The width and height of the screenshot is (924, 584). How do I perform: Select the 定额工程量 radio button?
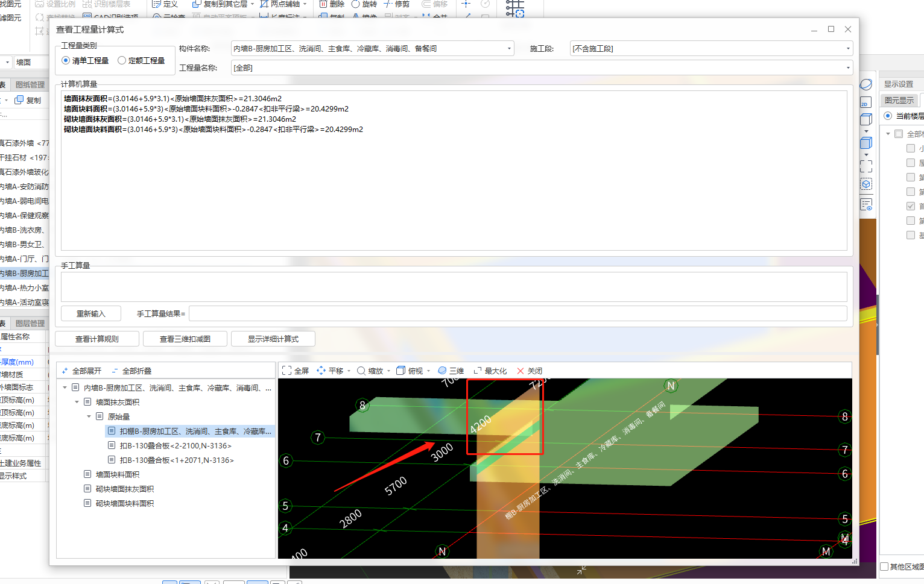(x=122, y=60)
